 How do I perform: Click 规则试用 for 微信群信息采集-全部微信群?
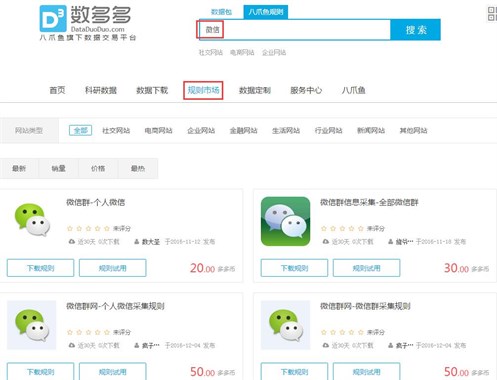click(367, 268)
